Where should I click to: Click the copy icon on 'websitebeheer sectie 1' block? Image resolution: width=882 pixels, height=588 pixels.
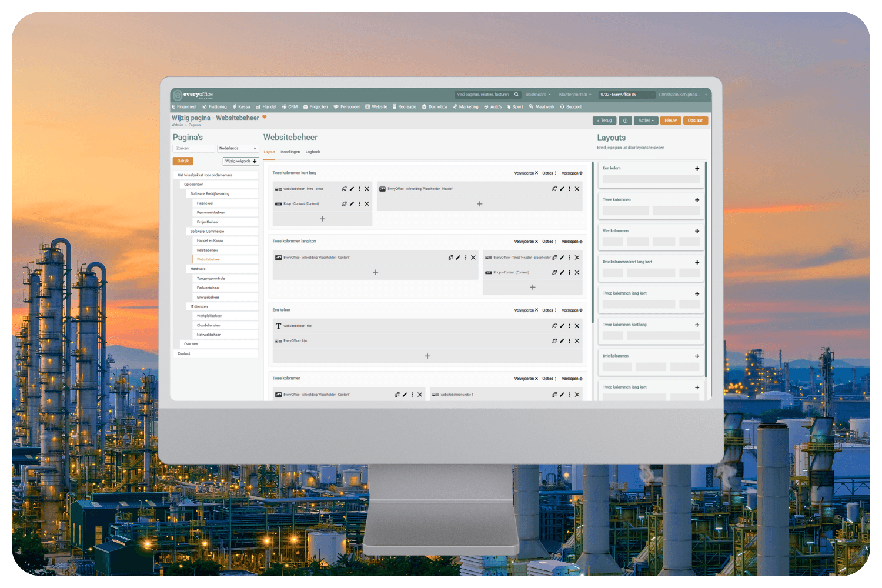coord(554,395)
